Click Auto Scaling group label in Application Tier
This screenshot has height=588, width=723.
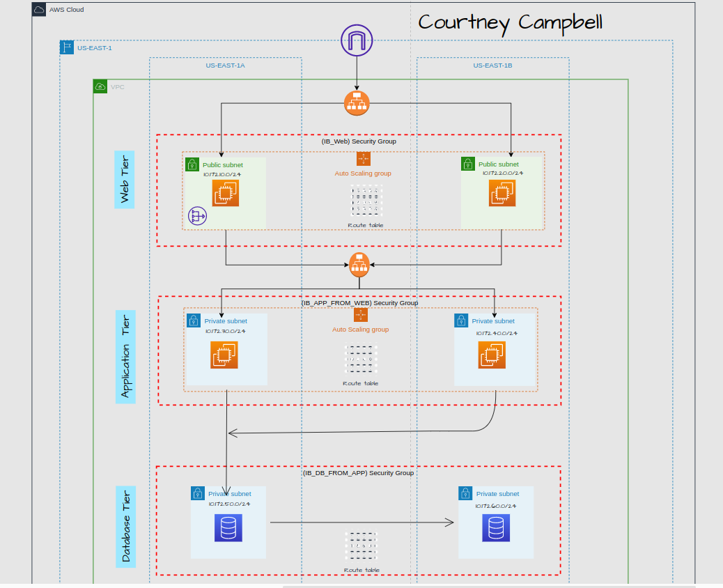361,330
